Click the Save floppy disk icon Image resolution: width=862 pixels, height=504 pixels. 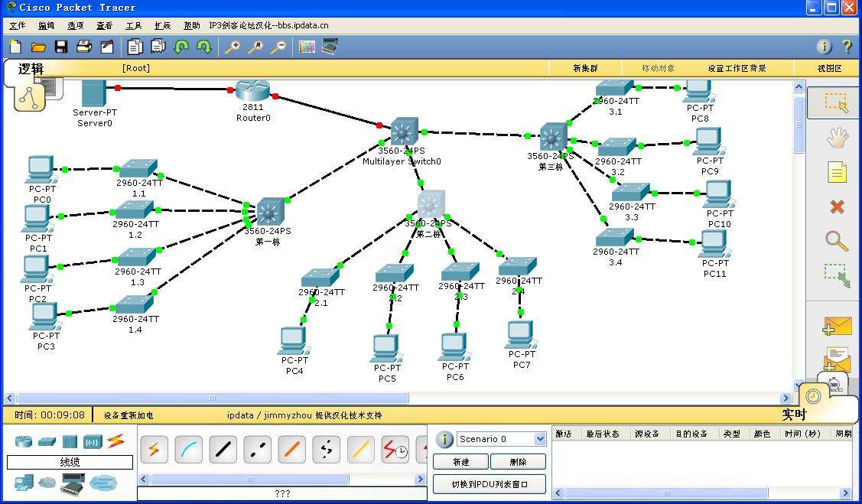[x=61, y=47]
